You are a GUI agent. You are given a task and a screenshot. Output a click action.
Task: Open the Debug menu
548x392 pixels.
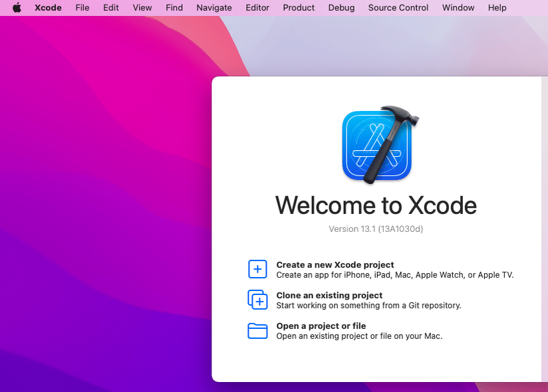pos(341,7)
